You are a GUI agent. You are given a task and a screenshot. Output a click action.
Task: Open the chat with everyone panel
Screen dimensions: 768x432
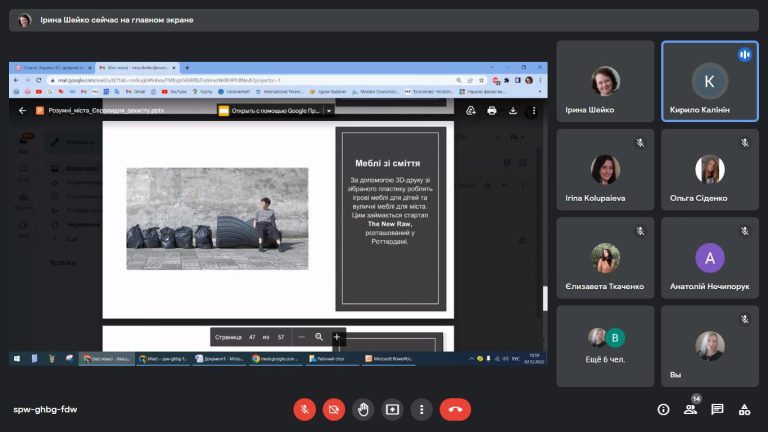[x=718, y=409]
